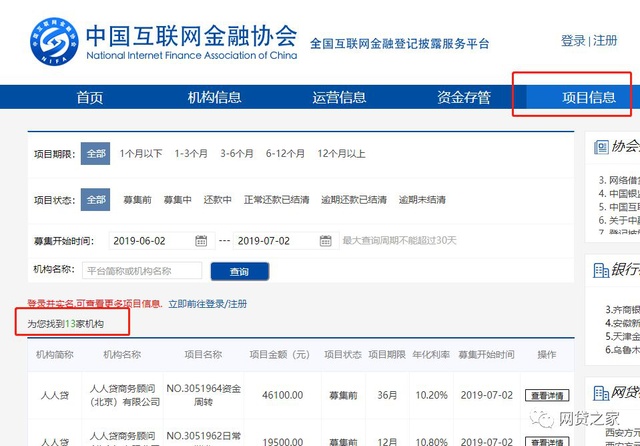This screenshot has height=446, width=640.
Task: Filter project term by 1-3个月
Action: click(191, 154)
